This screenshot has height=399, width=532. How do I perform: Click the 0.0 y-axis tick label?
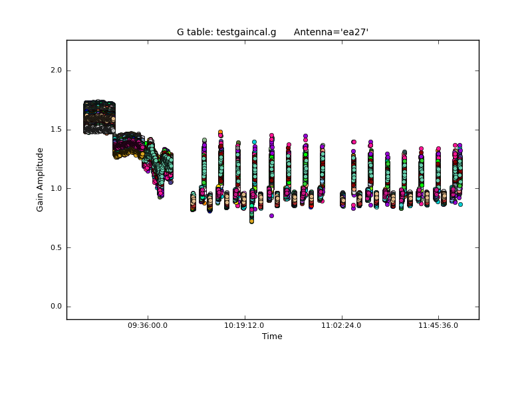point(57,307)
